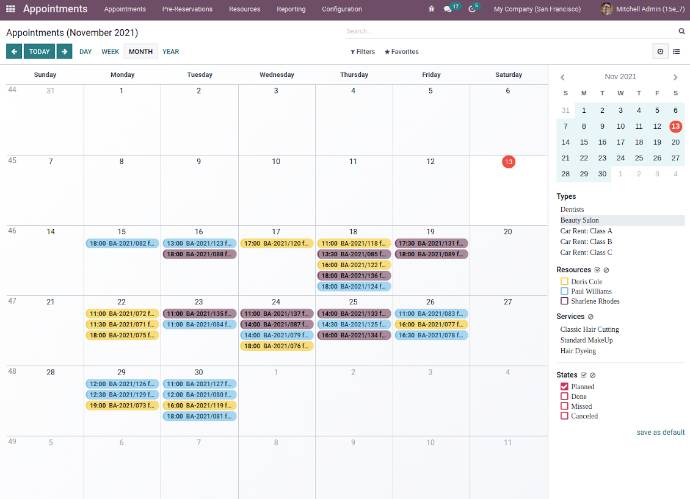Click the search magnifier icon
The width and height of the screenshot is (690, 499).
coord(681,31)
